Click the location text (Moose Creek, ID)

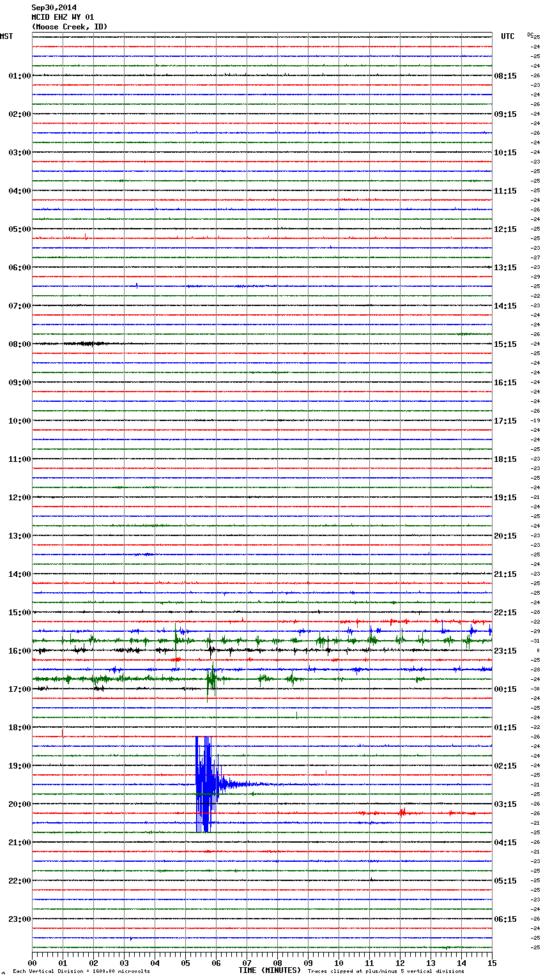[x=70, y=27]
